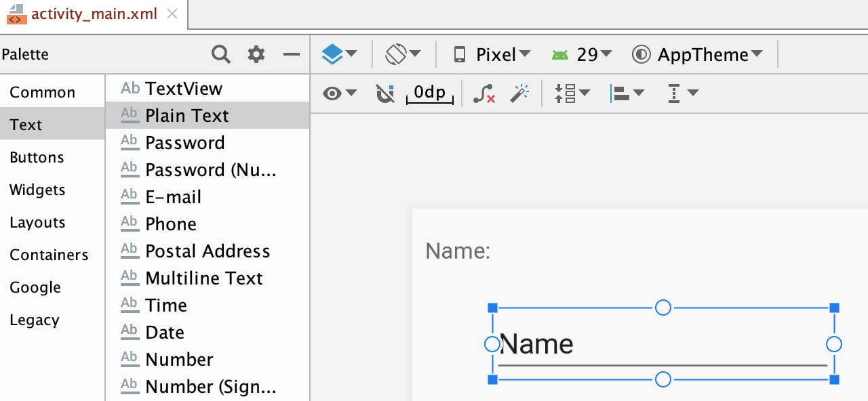The image size is (868, 401).
Task: Change the preview orientation
Action: [x=403, y=54]
